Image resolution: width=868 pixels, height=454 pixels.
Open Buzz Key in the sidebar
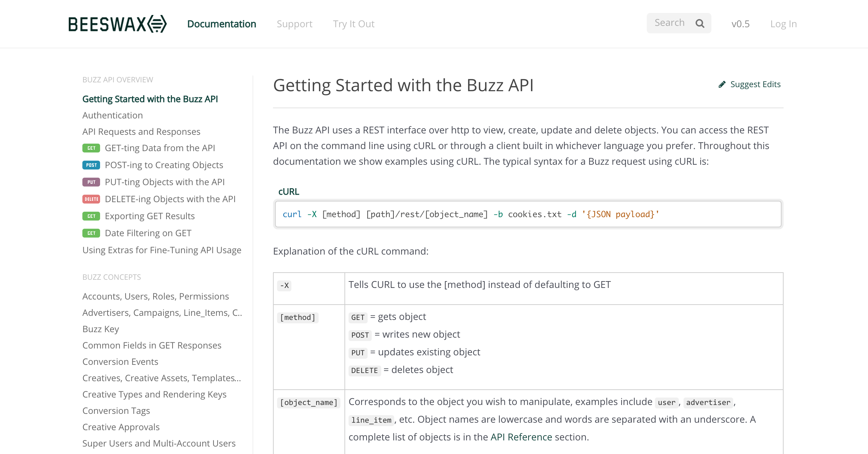100,329
